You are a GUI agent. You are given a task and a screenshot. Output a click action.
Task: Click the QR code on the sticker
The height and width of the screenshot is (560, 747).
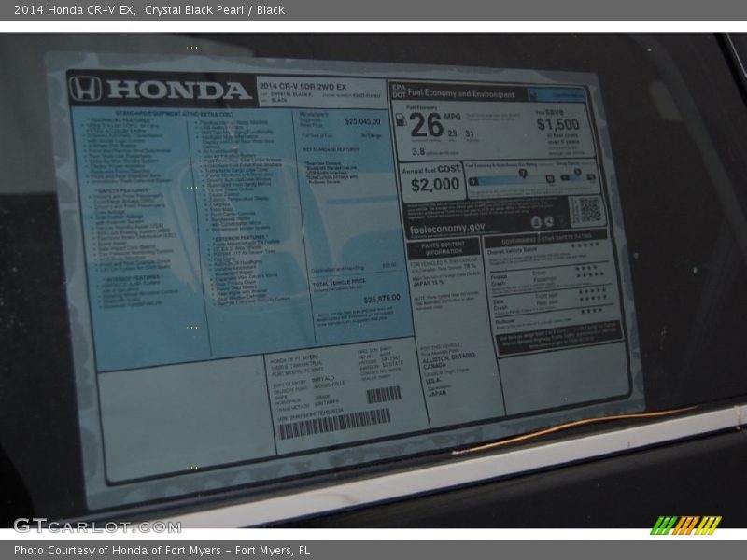coord(589,211)
